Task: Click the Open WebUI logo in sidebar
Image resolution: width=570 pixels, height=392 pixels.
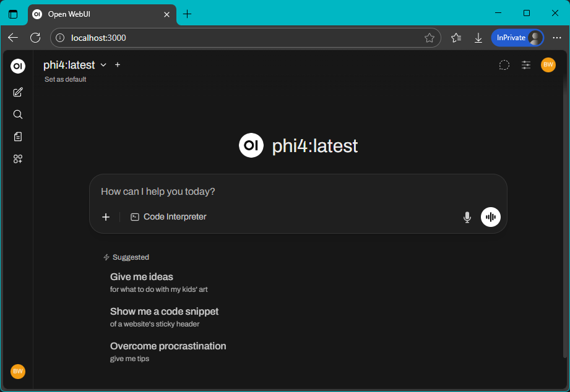Action: [x=18, y=66]
